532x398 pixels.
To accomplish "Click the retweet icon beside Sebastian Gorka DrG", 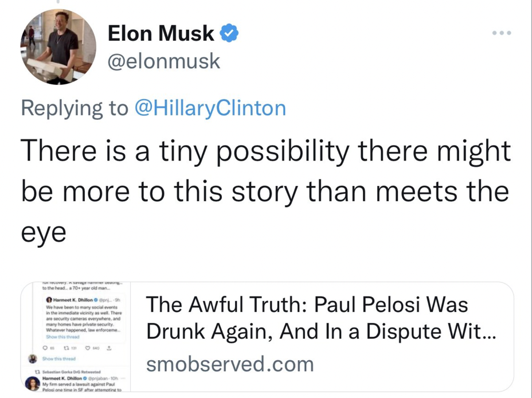I will point(36,370).
